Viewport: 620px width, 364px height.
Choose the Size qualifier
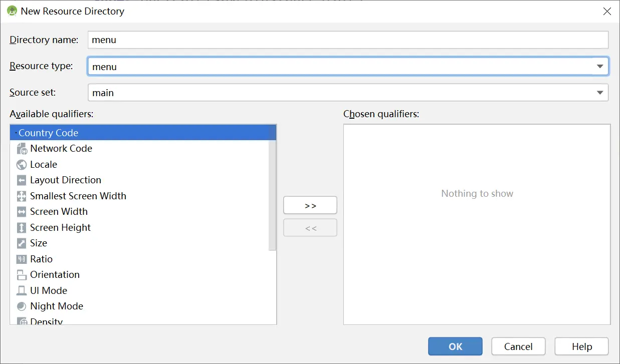point(139,243)
